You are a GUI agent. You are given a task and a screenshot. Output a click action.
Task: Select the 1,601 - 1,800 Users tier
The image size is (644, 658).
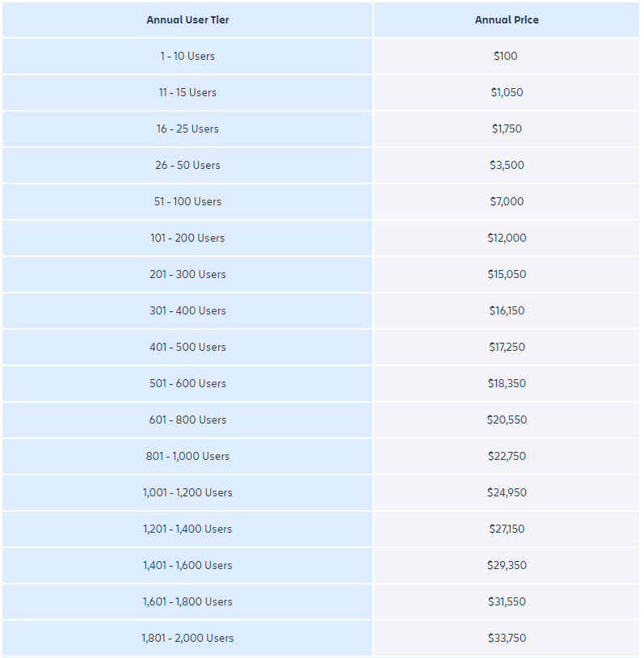click(x=187, y=601)
